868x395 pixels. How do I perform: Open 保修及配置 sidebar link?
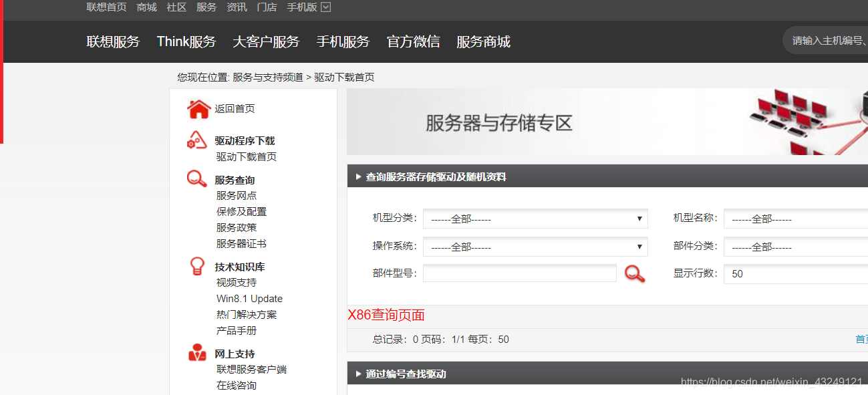click(241, 212)
